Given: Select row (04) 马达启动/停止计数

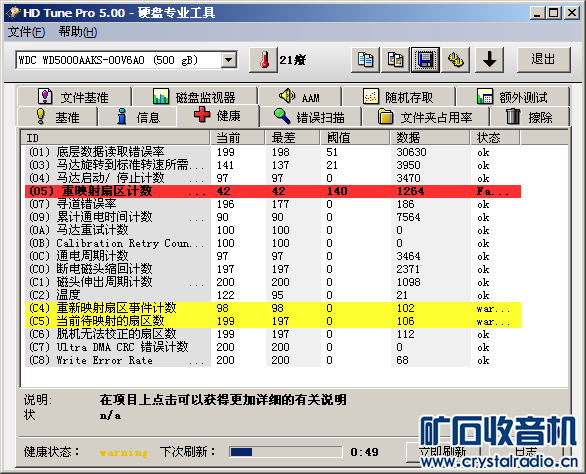Looking at the screenshot, I should pos(273,178).
